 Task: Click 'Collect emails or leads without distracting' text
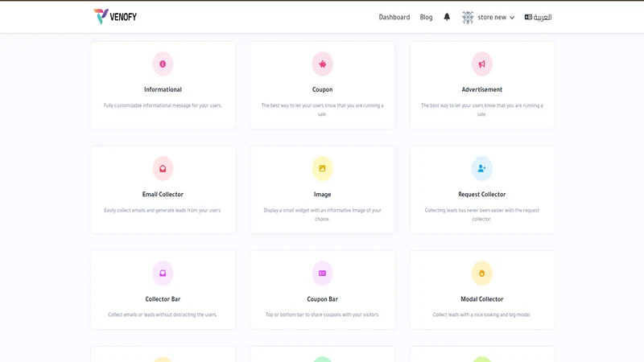(x=163, y=315)
